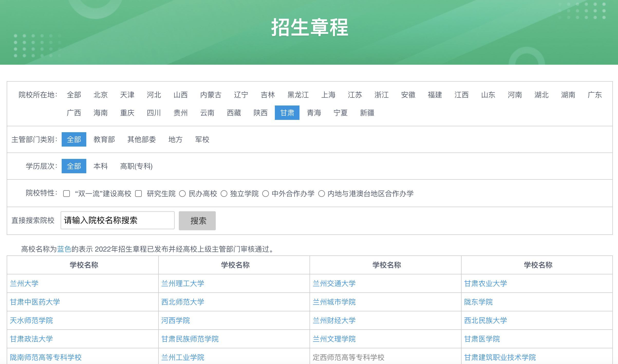Enable the 研究生院 checkbox
The image size is (618, 364).
(138, 194)
